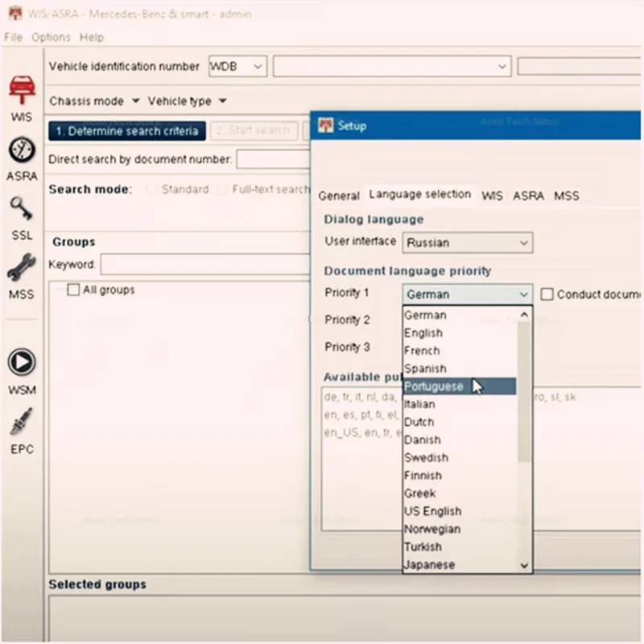Switch to the General tab
The width and height of the screenshot is (644, 644).
tap(339, 196)
